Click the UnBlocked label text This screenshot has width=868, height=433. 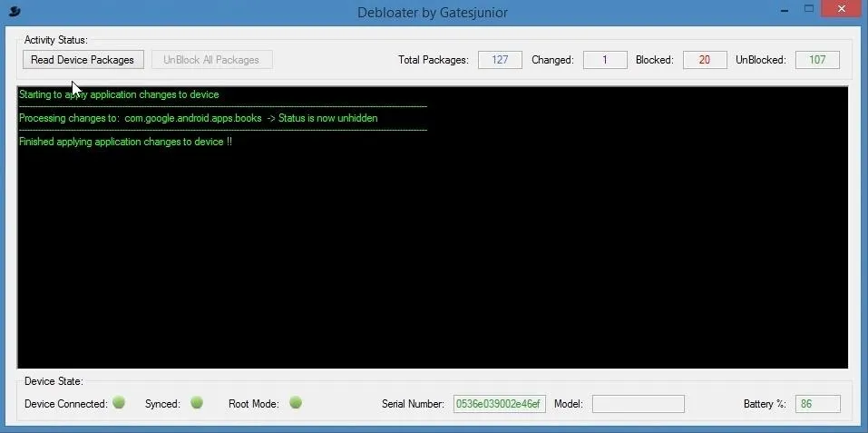click(x=761, y=60)
